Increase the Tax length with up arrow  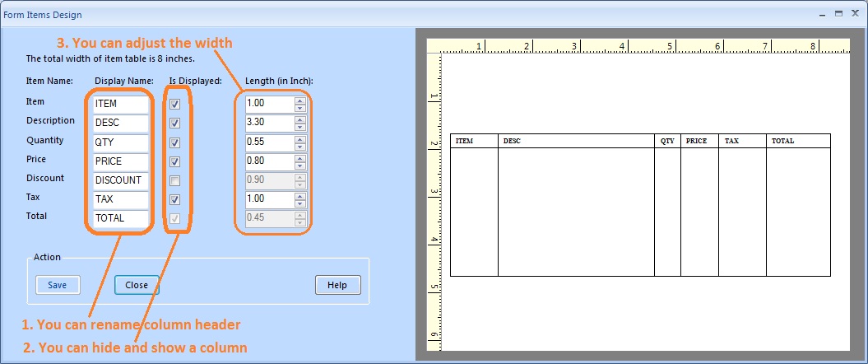point(300,196)
